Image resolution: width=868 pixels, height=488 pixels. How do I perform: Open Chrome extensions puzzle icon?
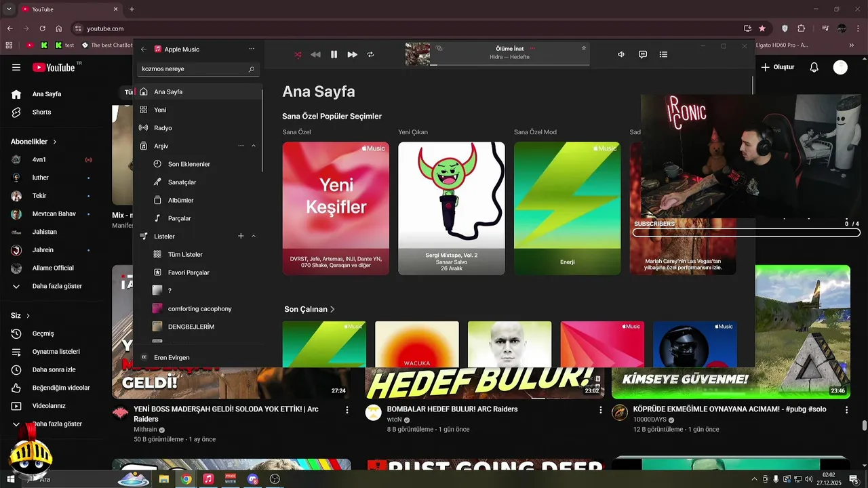(x=802, y=28)
